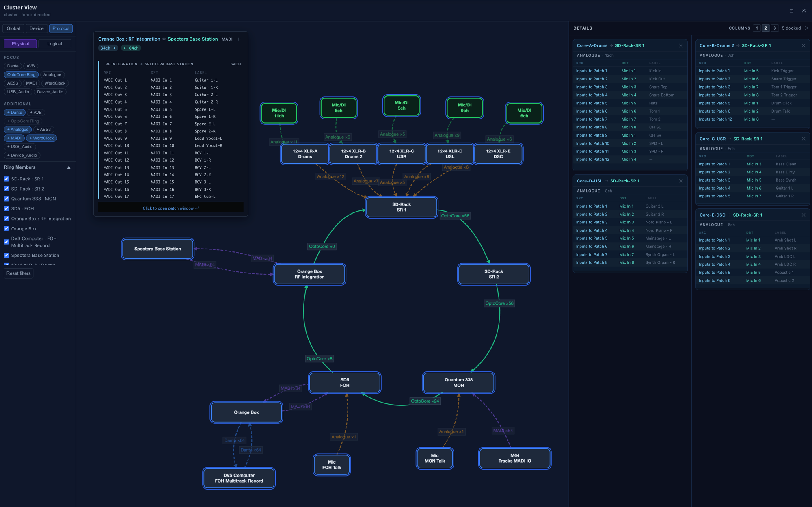Click the OptoCore ×24 edge label
This screenshot has width=812, height=507.
pos(425,401)
